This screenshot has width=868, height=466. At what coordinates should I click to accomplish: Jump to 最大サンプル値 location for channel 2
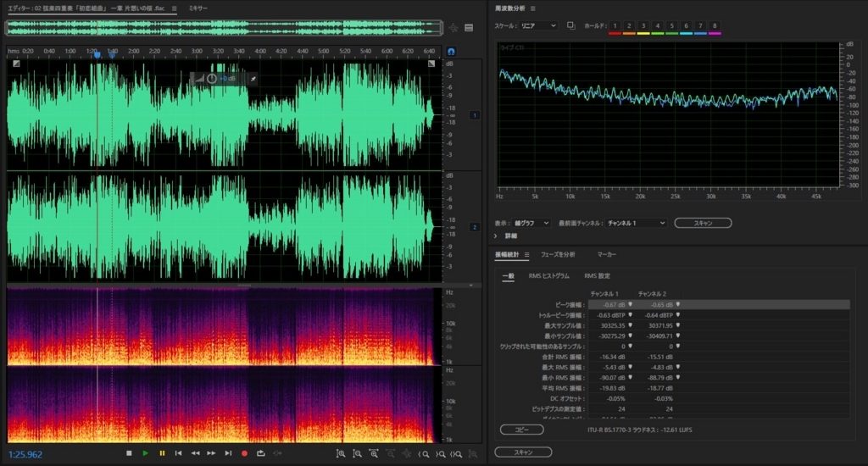point(678,325)
